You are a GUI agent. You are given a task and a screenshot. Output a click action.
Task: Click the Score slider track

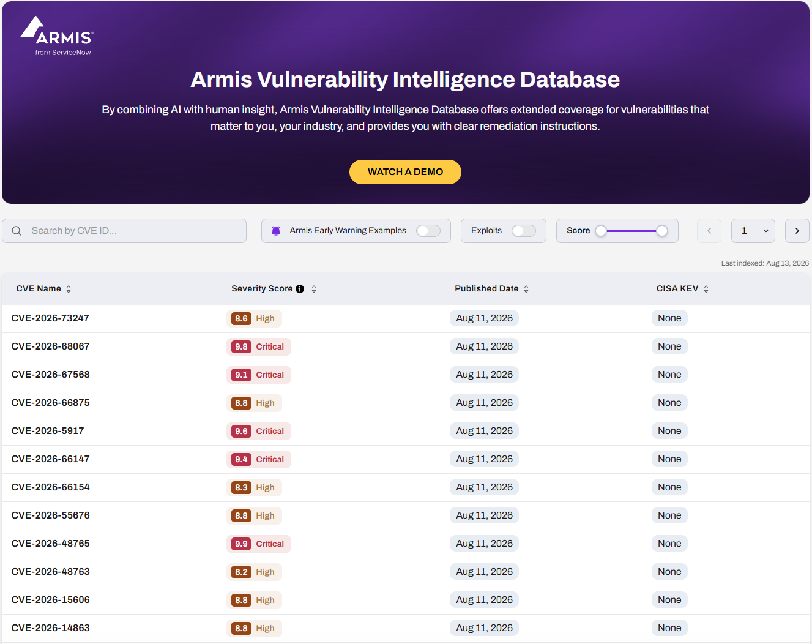click(x=631, y=231)
